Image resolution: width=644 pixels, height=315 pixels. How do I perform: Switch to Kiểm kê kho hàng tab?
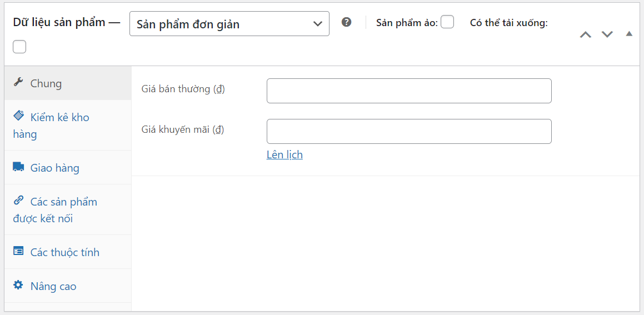pyautogui.click(x=68, y=125)
